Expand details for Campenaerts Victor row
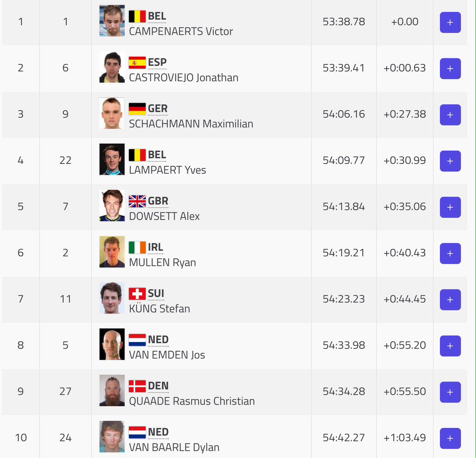This screenshot has width=476, height=458. [450, 23]
